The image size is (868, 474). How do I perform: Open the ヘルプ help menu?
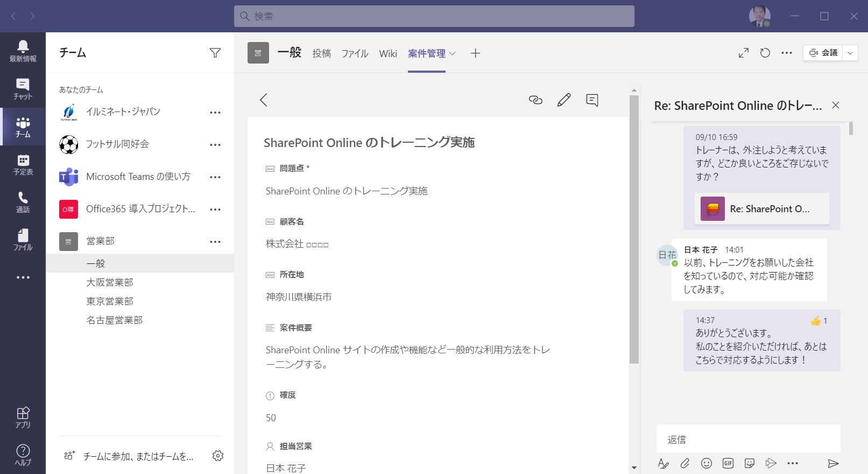point(23,455)
